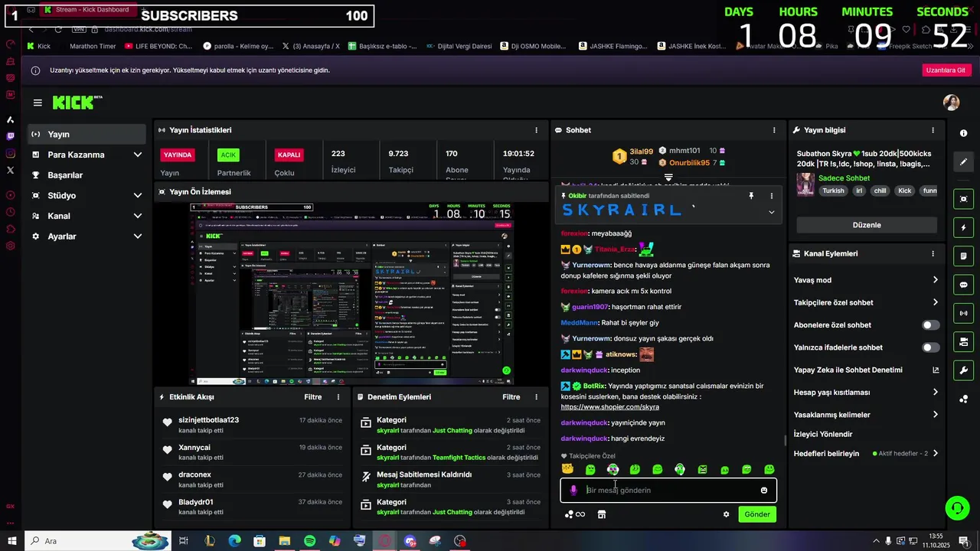Open Microsoft Edge from the taskbar
The image size is (980, 551).
click(x=234, y=541)
